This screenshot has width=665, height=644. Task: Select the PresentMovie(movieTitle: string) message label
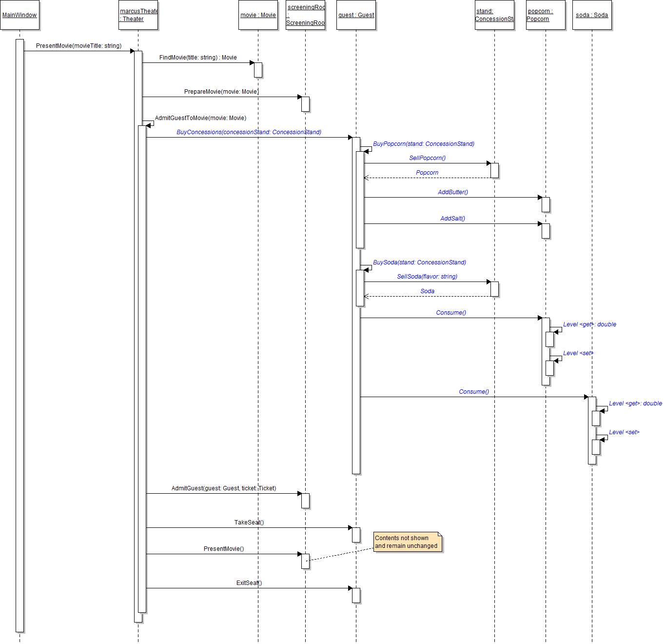(x=78, y=46)
